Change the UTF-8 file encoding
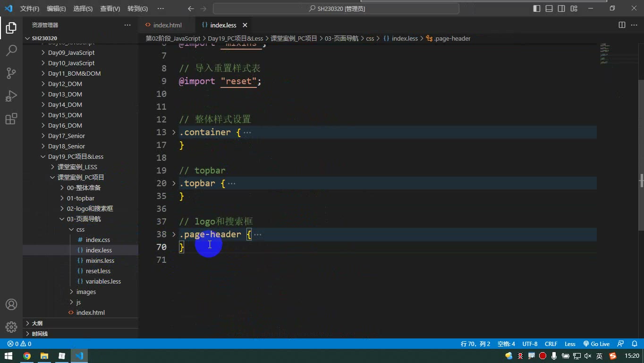This screenshot has height=363, width=644. [x=530, y=344]
